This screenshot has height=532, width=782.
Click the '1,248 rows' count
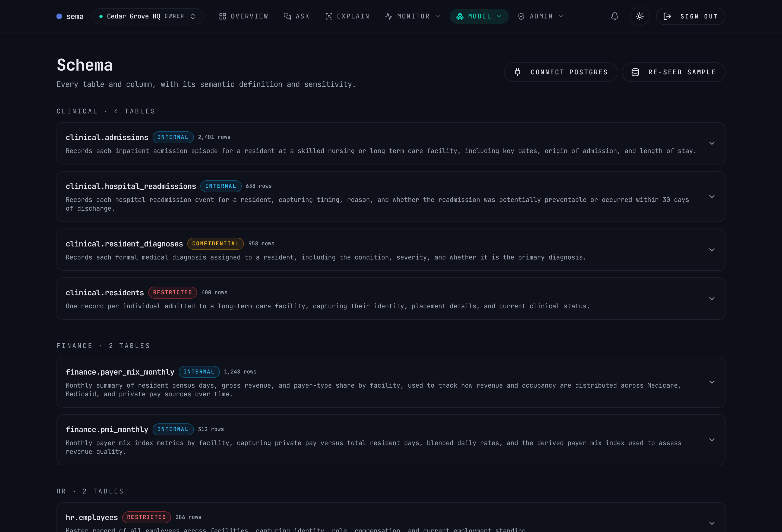(x=240, y=372)
